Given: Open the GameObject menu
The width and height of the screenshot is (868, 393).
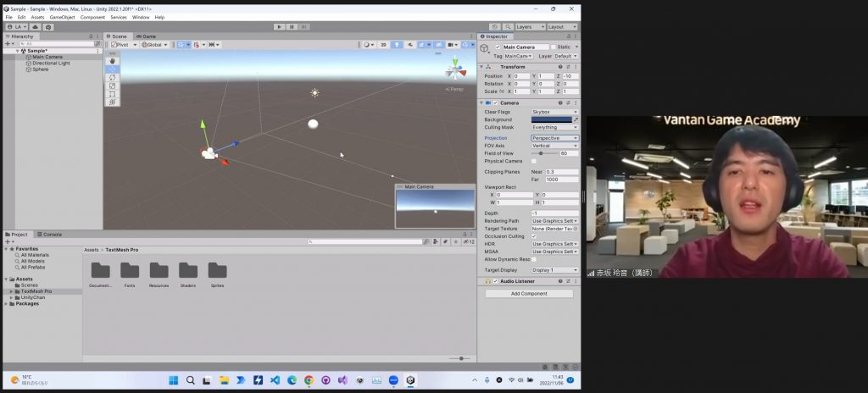Looking at the screenshot, I should click(x=62, y=17).
